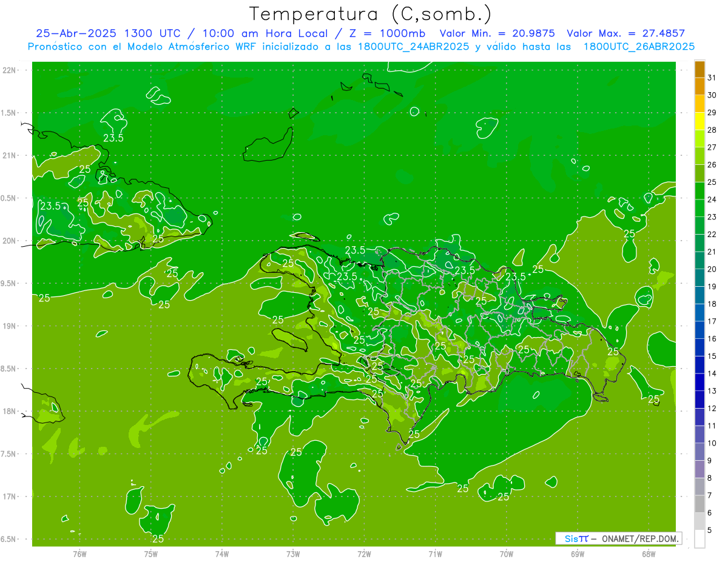Click the 'Valor Max. = 27.4857' text

pos(626,33)
